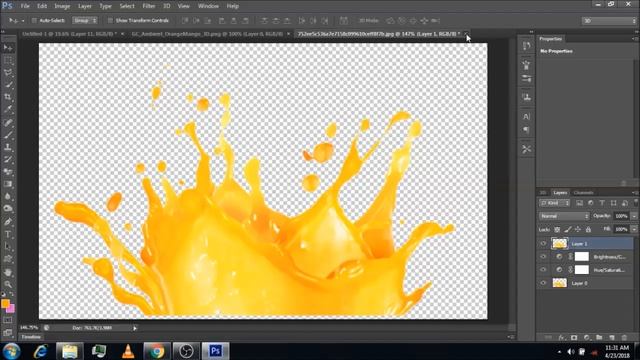The width and height of the screenshot is (640, 360).
Task: Hide Layer 1 with its eye icon
Action: [543, 244]
